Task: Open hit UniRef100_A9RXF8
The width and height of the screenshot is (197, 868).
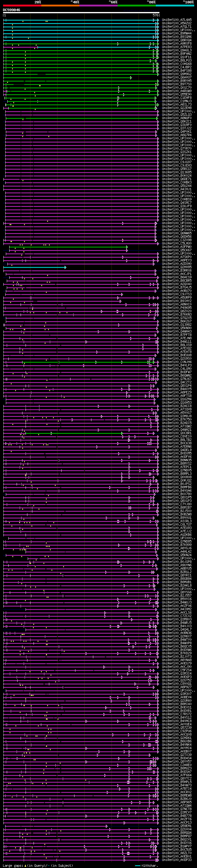Action: [176, 43]
